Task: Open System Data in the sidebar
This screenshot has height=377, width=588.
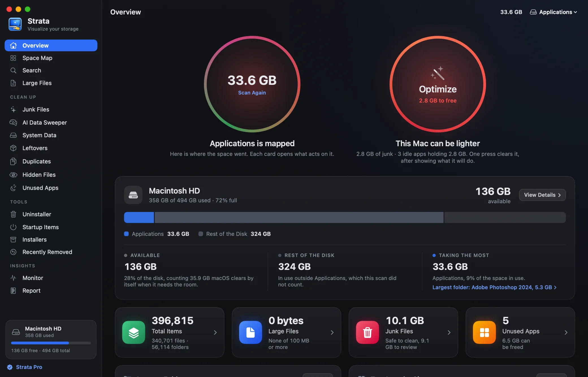Action: coord(51,135)
